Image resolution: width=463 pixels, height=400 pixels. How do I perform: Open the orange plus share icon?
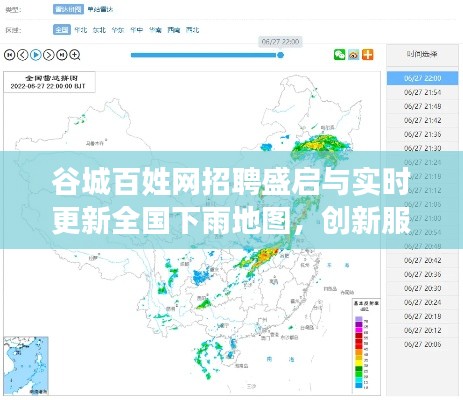(x=368, y=54)
